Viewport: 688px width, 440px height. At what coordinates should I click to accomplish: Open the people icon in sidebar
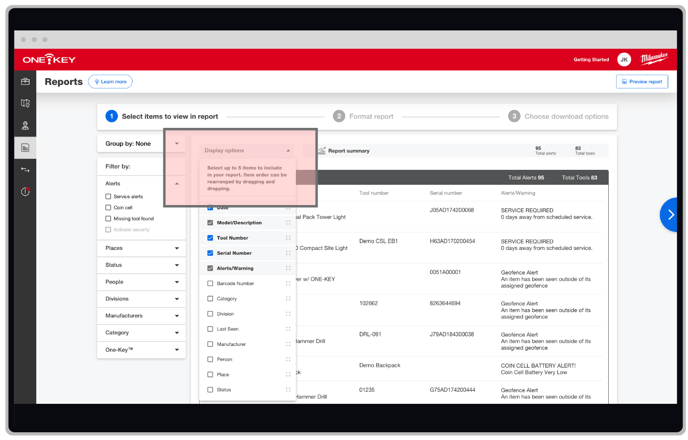[x=25, y=125]
